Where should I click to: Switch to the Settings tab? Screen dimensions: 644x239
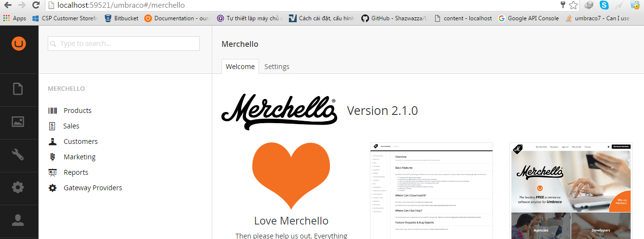click(277, 67)
